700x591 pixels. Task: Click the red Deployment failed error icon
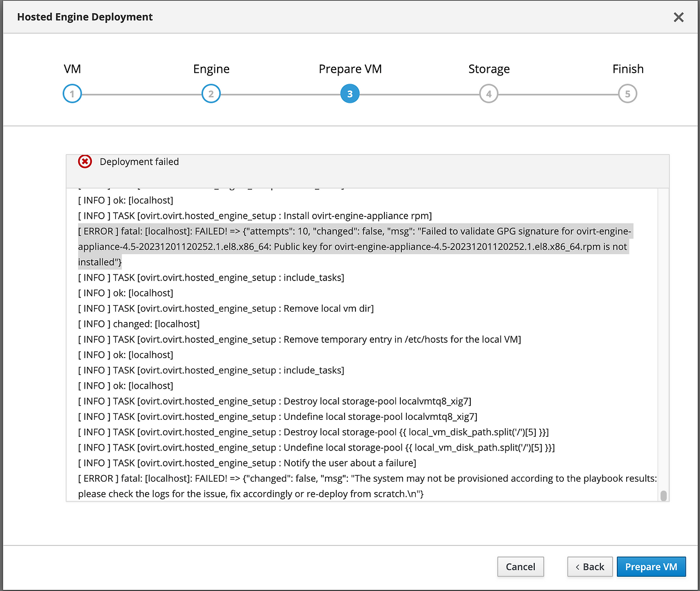pos(85,161)
